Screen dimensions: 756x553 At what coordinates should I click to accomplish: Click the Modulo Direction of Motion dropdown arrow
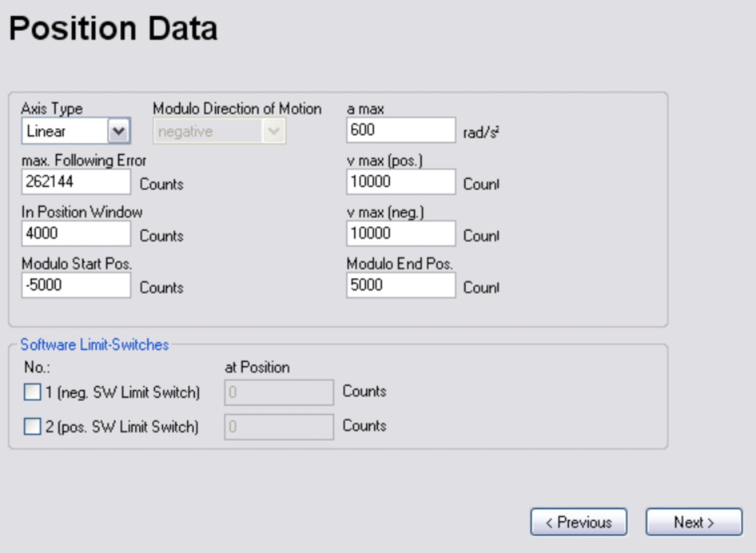click(274, 131)
